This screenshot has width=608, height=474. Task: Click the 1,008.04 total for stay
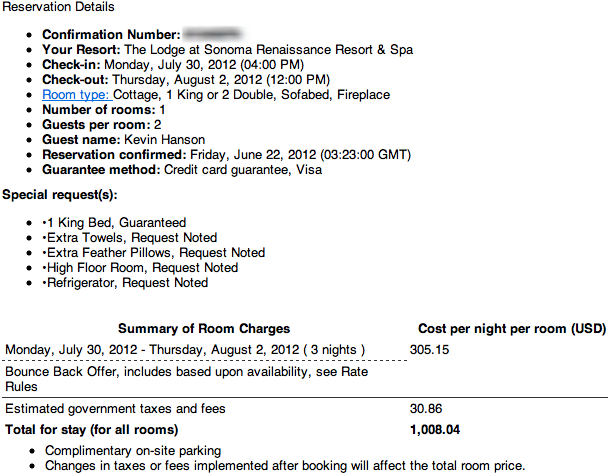(x=435, y=430)
